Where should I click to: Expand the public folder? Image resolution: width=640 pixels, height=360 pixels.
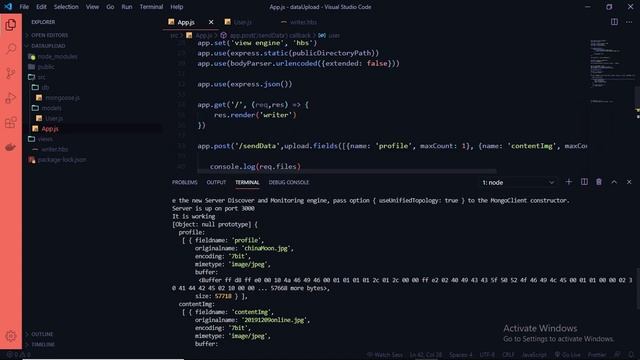(x=46, y=67)
